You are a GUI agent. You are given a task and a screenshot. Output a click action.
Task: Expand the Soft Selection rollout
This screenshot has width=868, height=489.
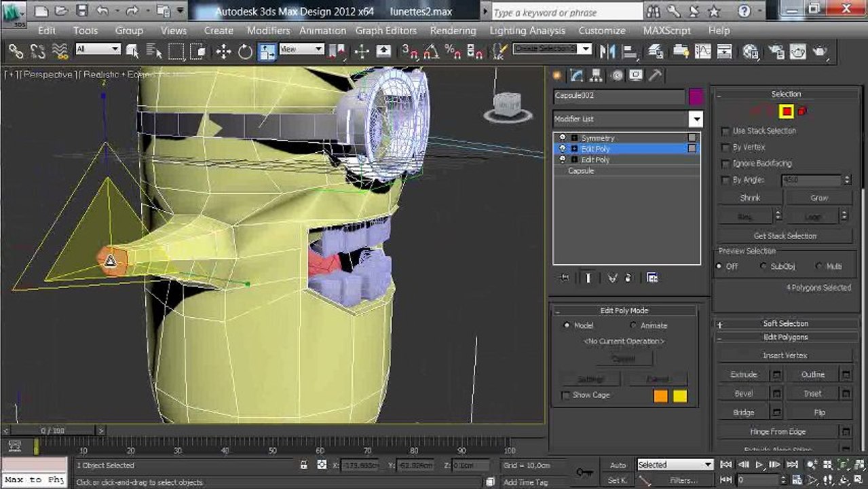tap(785, 324)
